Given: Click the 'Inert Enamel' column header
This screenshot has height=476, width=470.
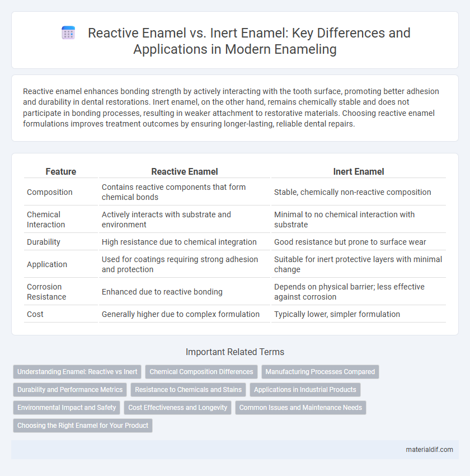Looking at the screenshot, I should click(359, 171).
